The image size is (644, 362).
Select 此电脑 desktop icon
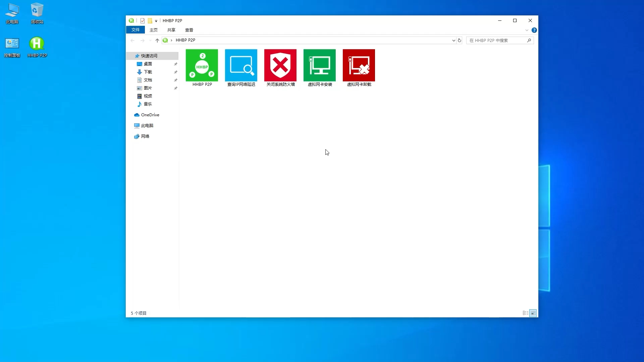tap(12, 13)
